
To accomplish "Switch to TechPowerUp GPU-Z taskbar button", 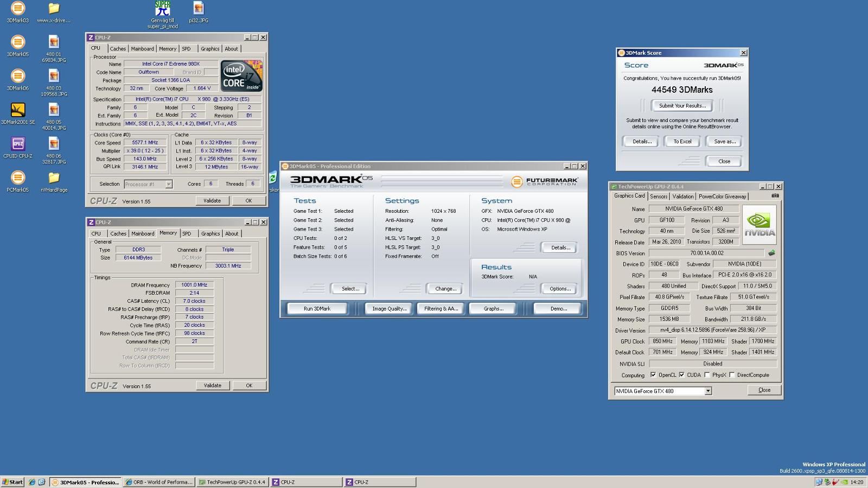I will (232, 482).
